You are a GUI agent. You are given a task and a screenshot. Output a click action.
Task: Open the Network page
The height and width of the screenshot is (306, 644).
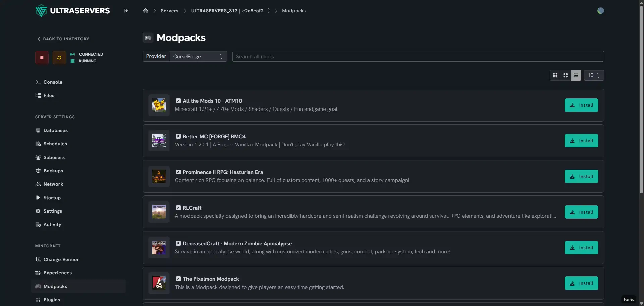click(49, 184)
